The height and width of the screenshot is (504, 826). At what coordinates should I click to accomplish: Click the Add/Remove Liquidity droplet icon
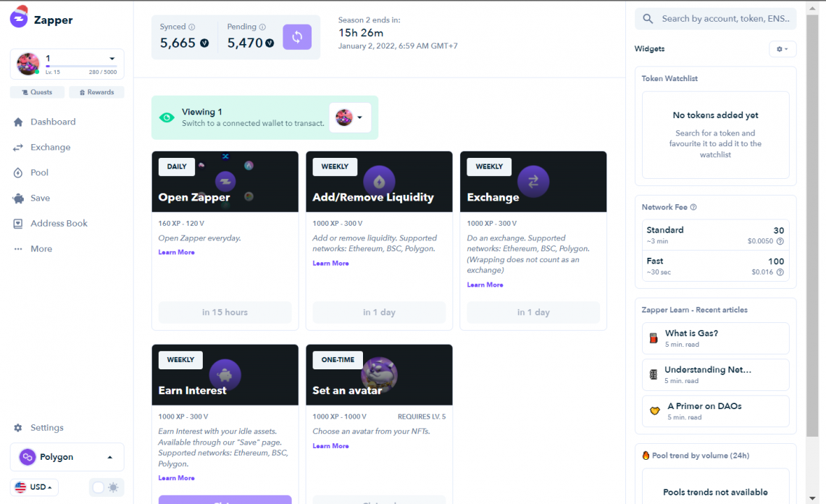tap(379, 182)
